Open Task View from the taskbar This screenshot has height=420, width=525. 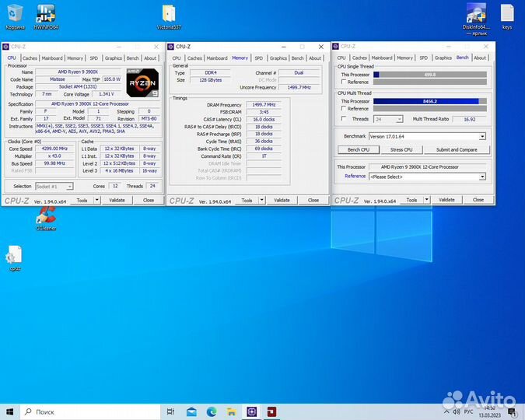(x=170, y=411)
